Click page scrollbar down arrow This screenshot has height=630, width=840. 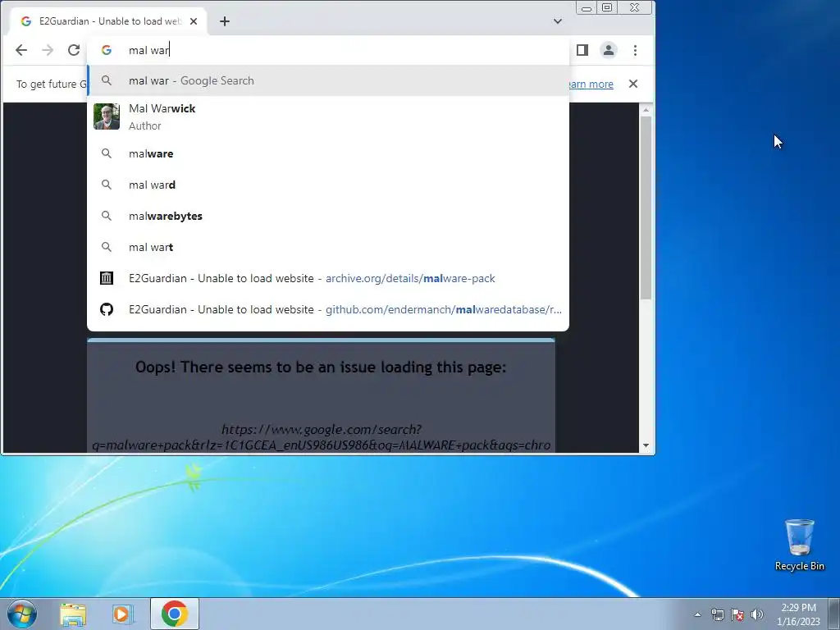point(646,445)
